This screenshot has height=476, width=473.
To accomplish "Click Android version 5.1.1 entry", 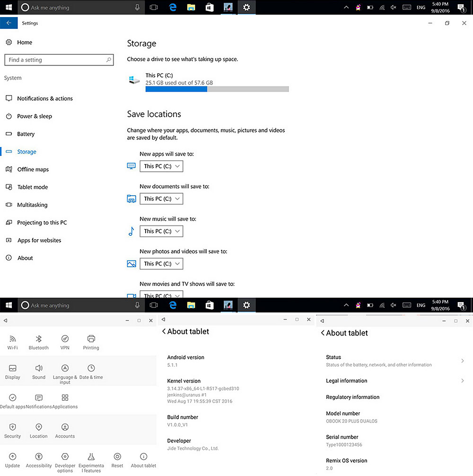I will [x=185, y=361].
